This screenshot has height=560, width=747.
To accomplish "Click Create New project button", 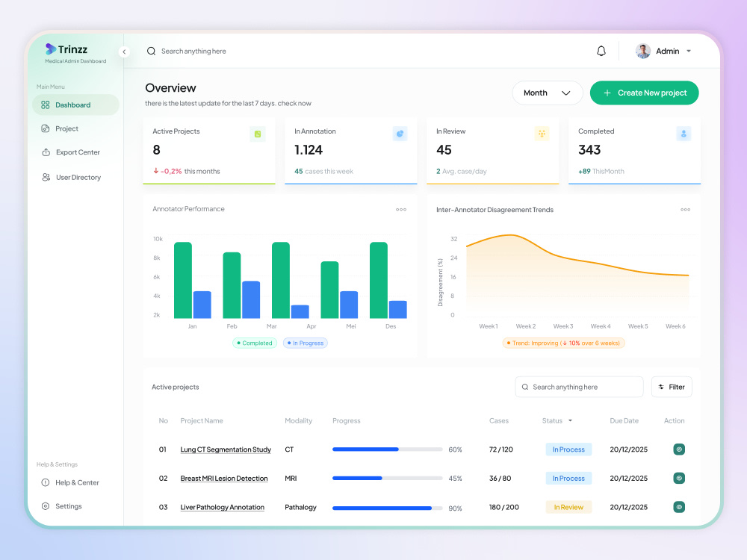I will (x=644, y=93).
